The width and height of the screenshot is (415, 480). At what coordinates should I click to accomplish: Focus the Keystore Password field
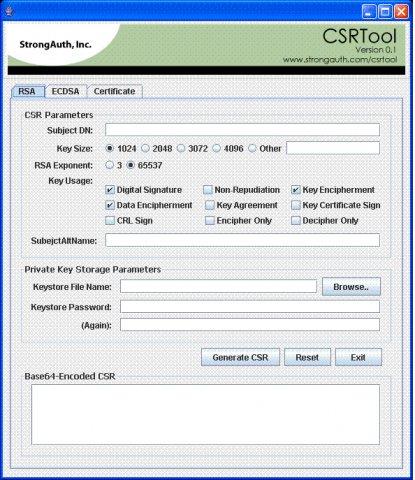pos(250,307)
